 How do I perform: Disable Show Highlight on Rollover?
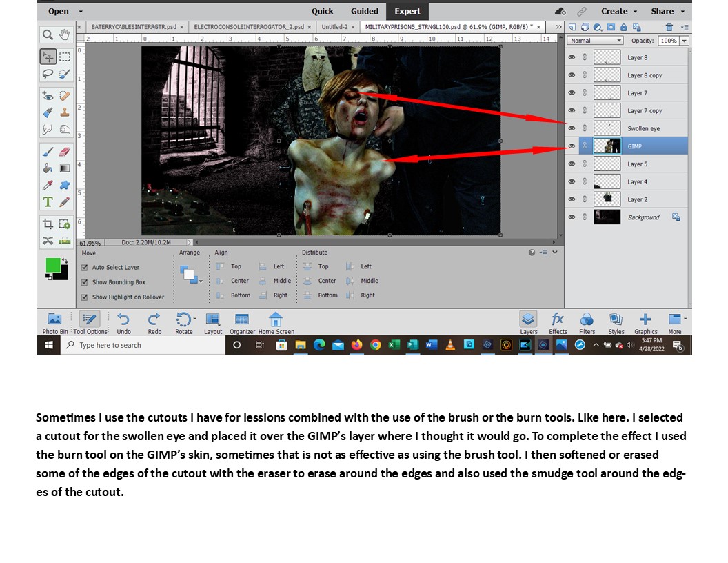[x=85, y=297]
